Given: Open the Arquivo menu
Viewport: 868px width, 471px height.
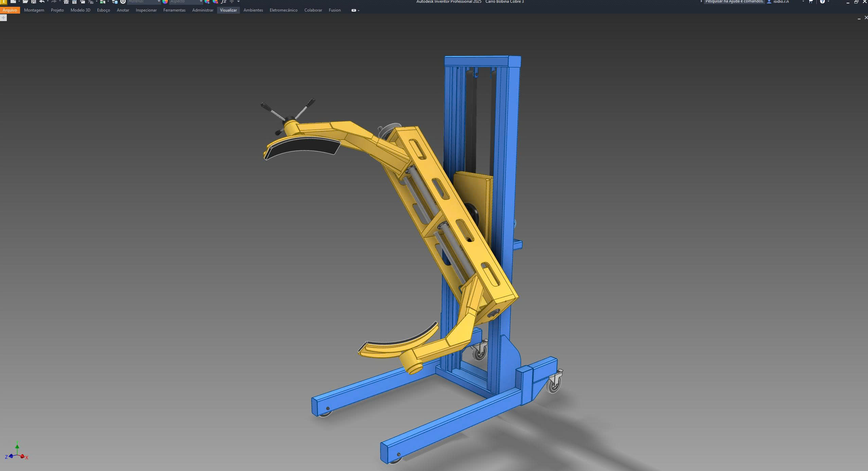Looking at the screenshot, I should point(10,10).
